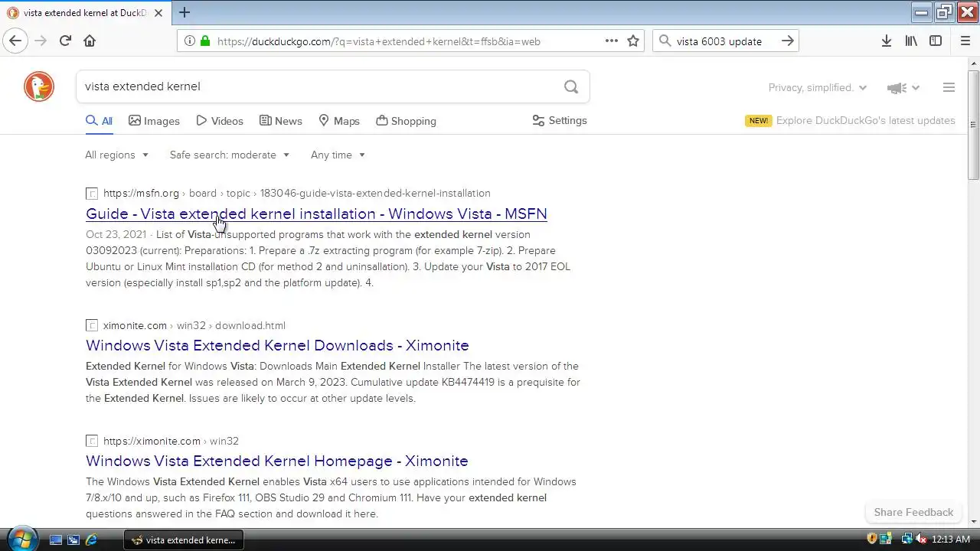The image size is (980, 551).
Task: Close the DuckDuckGo search tab
Action: [158, 13]
